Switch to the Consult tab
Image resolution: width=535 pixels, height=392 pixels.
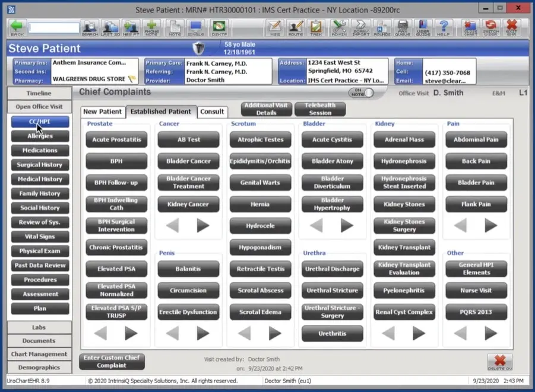tap(213, 111)
